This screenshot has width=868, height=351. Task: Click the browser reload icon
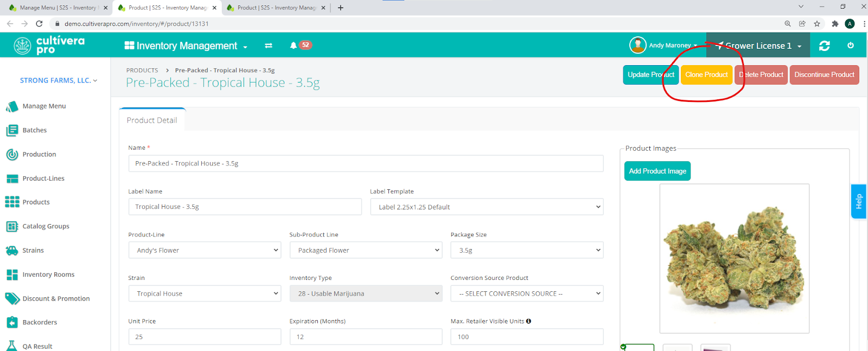click(39, 23)
